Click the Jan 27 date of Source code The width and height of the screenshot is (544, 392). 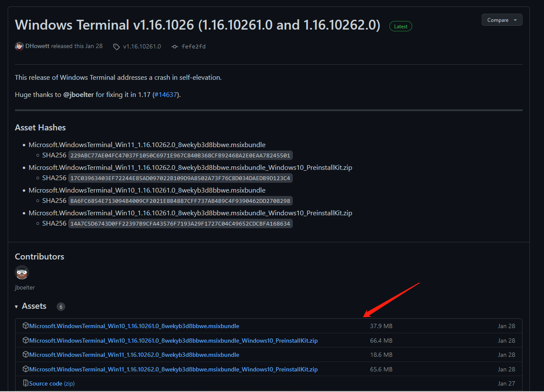click(507, 383)
